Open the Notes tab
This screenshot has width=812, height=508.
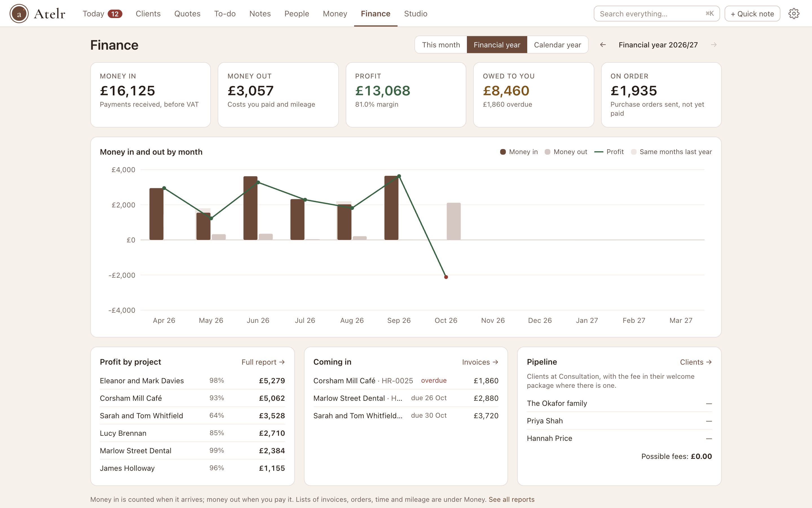point(260,14)
